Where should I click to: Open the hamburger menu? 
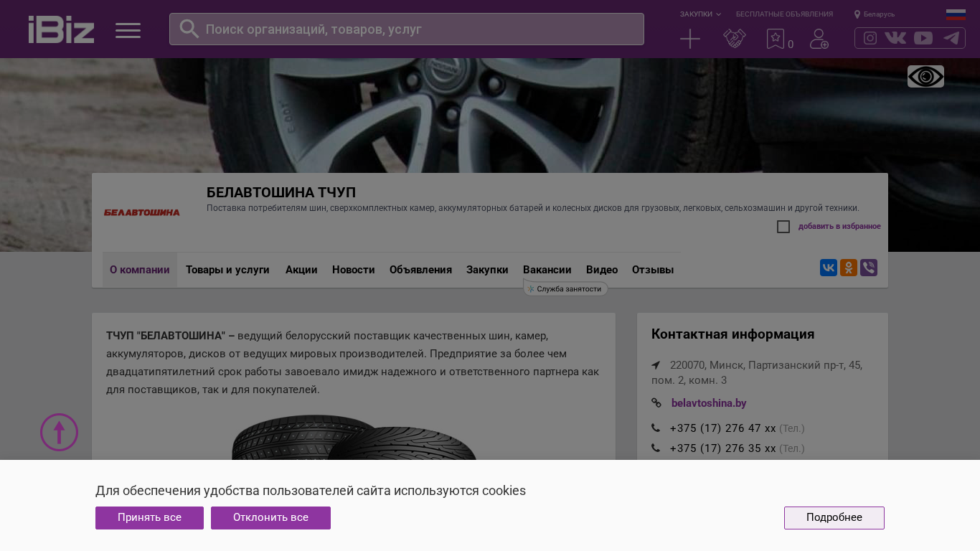[128, 30]
